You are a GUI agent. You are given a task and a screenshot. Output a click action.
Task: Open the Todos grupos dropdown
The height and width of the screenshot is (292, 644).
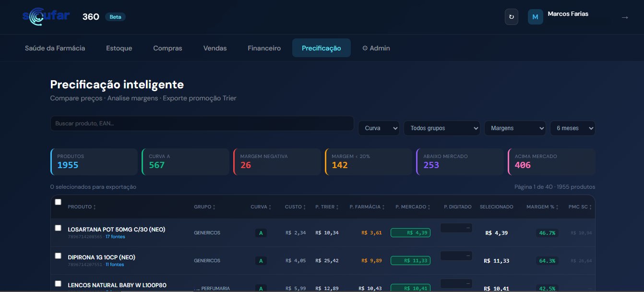click(x=442, y=128)
